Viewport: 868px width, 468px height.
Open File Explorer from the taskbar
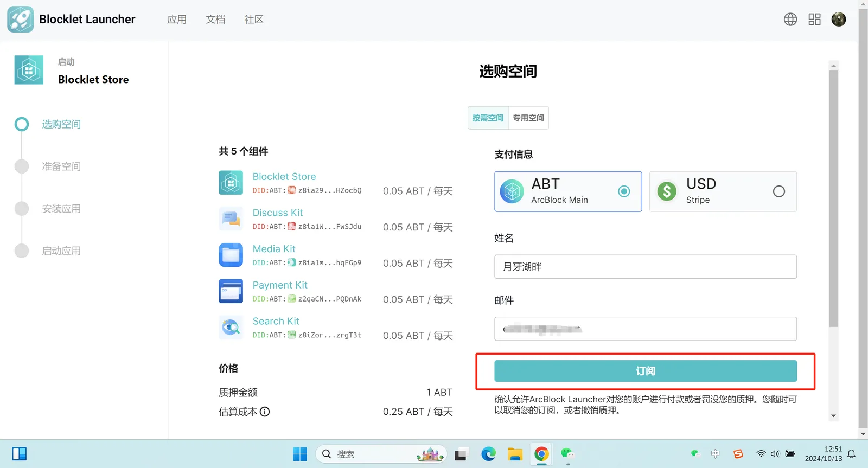click(515, 454)
